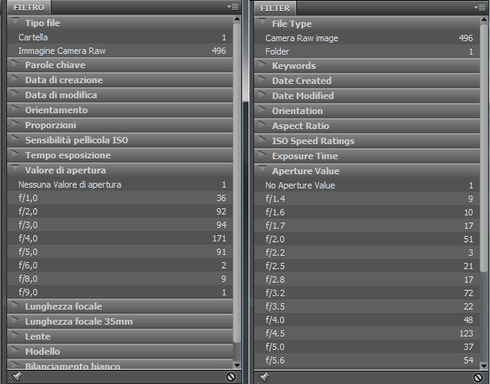Filter by aperture f/2,0

120,211
